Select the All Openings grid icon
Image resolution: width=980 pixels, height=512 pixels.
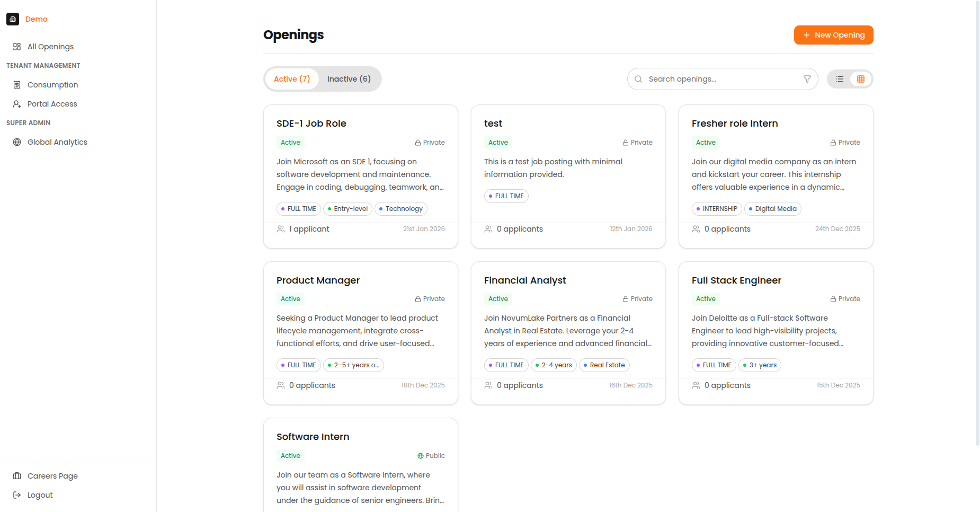16,47
